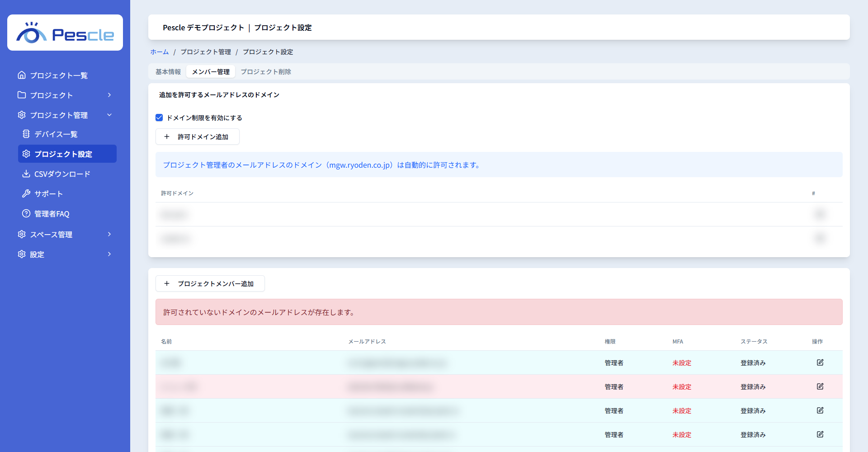Image resolution: width=868 pixels, height=452 pixels.
Task: Disable ドメイン制限を有効にする checkbox
Action: (x=159, y=118)
